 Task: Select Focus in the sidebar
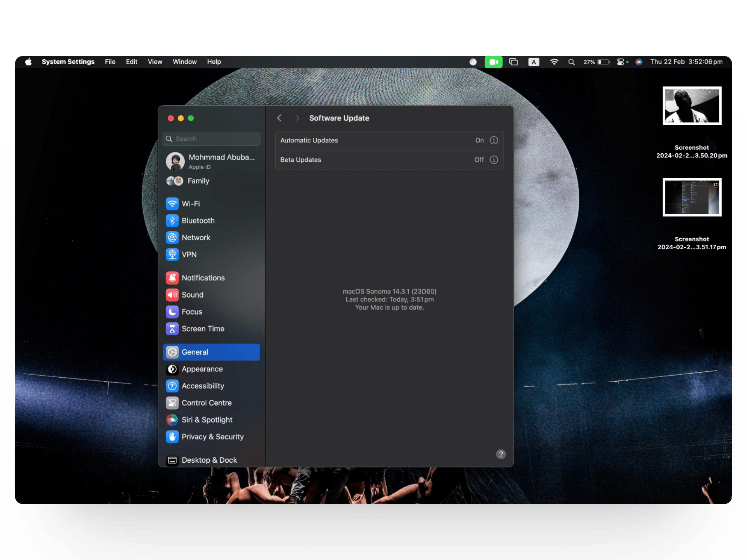point(191,311)
